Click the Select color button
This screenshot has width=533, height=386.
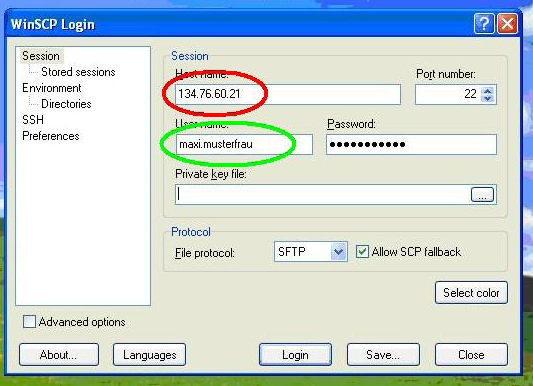(x=471, y=293)
